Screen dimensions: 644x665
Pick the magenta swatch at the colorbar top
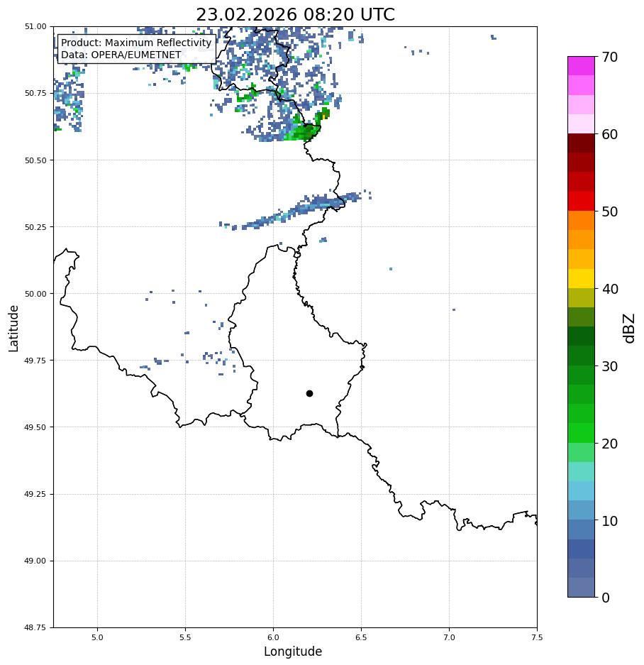point(582,66)
